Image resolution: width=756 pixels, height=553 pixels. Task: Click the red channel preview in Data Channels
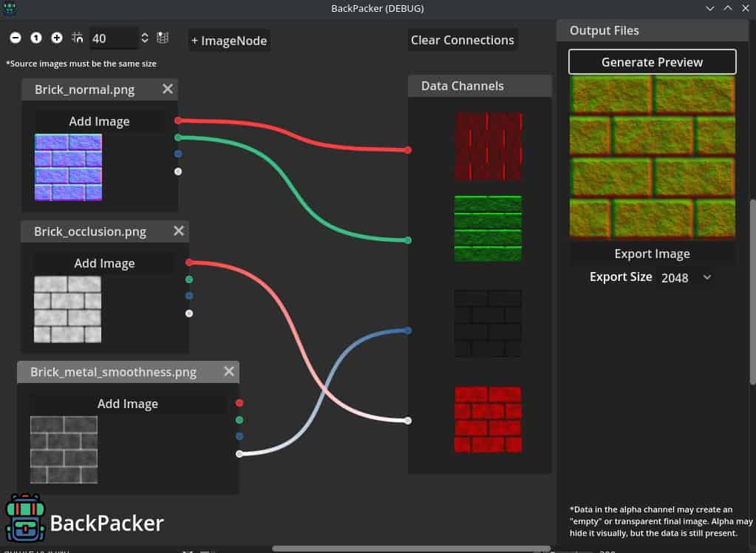488,146
